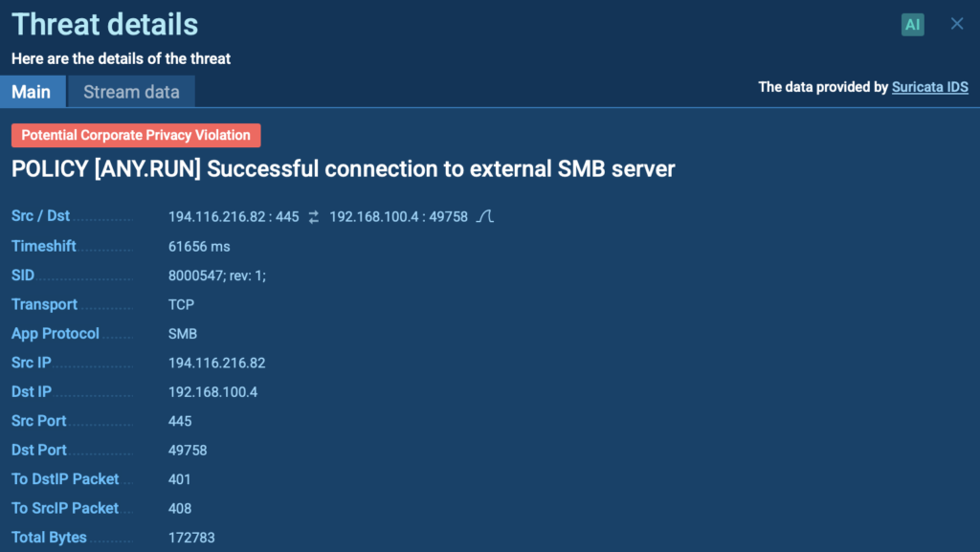Click the To DstIP Packet value 401
The width and height of the screenshot is (980, 552).
click(x=180, y=479)
